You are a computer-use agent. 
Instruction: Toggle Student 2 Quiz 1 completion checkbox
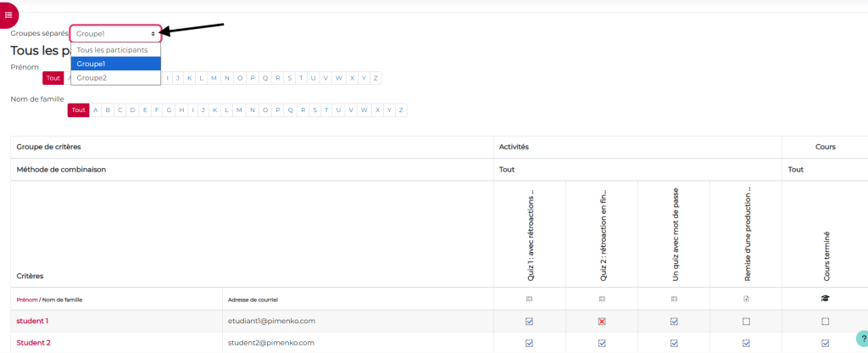click(529, 343)
